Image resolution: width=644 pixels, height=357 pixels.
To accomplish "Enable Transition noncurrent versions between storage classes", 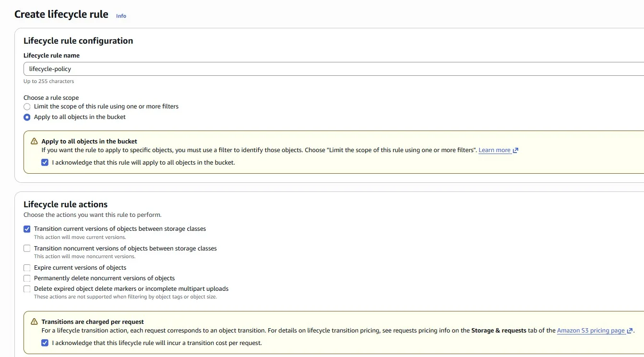I will tap(27, 249).
